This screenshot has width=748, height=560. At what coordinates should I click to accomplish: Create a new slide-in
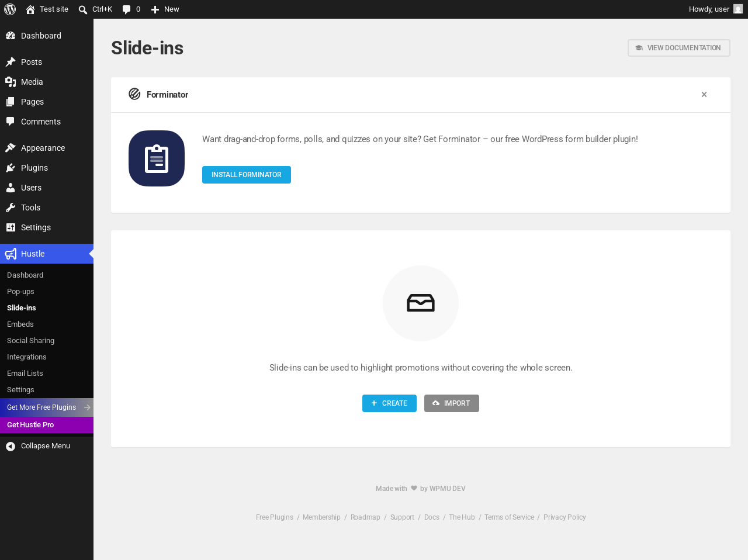(x=389, y=403)
